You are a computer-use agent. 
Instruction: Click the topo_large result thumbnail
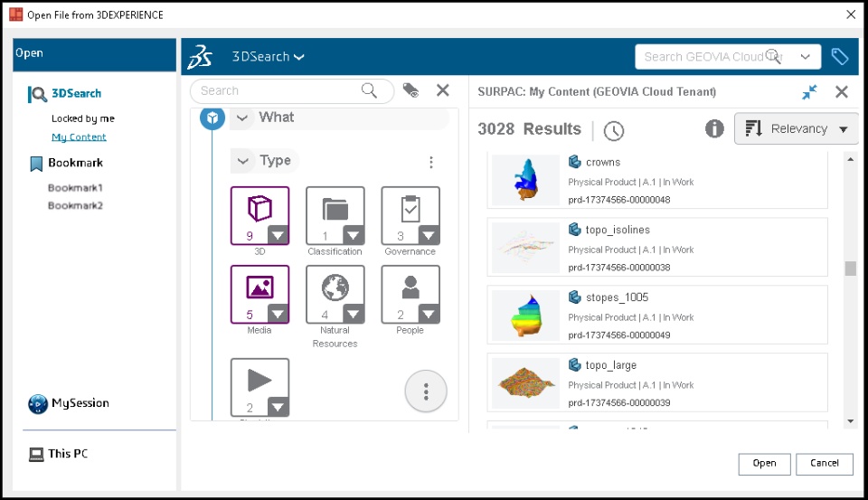tap(526, 383)
